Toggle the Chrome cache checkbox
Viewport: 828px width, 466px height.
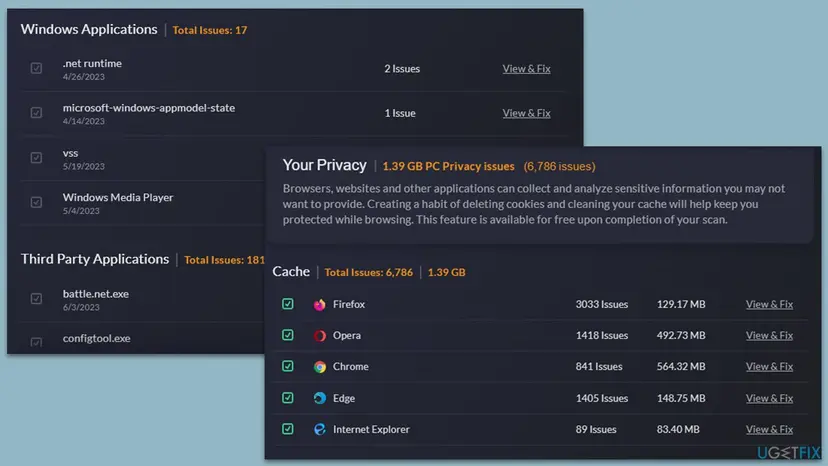(x=287, y=366)
